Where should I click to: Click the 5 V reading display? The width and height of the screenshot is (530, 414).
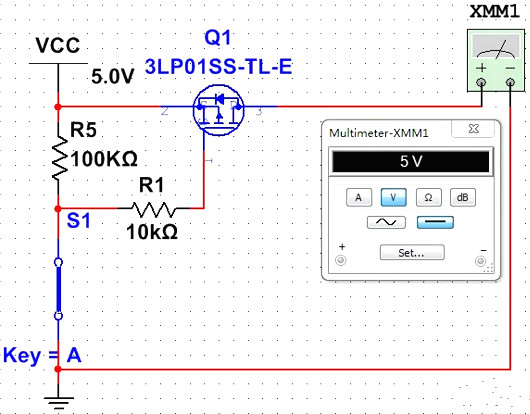411,162
